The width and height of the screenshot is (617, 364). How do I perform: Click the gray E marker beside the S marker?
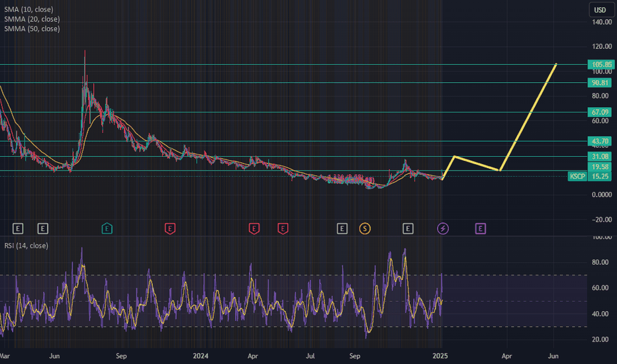[342, 228]
